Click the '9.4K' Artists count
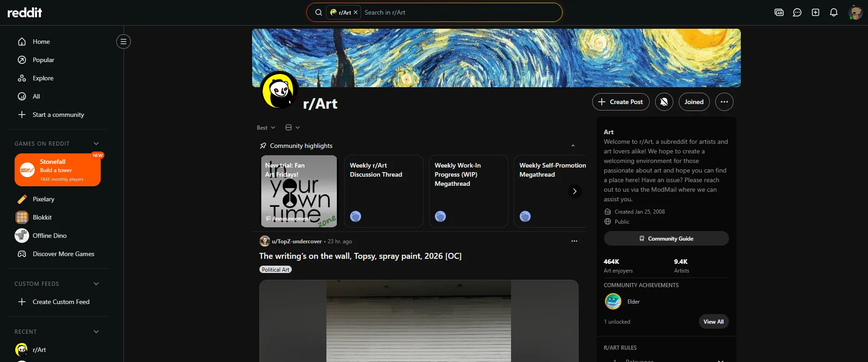Image resolution: width=868 pixels, height=362 pixels. (x=681, y=262)
